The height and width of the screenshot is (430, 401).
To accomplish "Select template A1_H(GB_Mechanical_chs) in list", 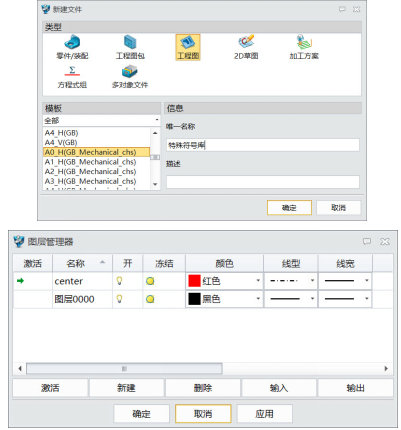I will [x=90, y=162].
